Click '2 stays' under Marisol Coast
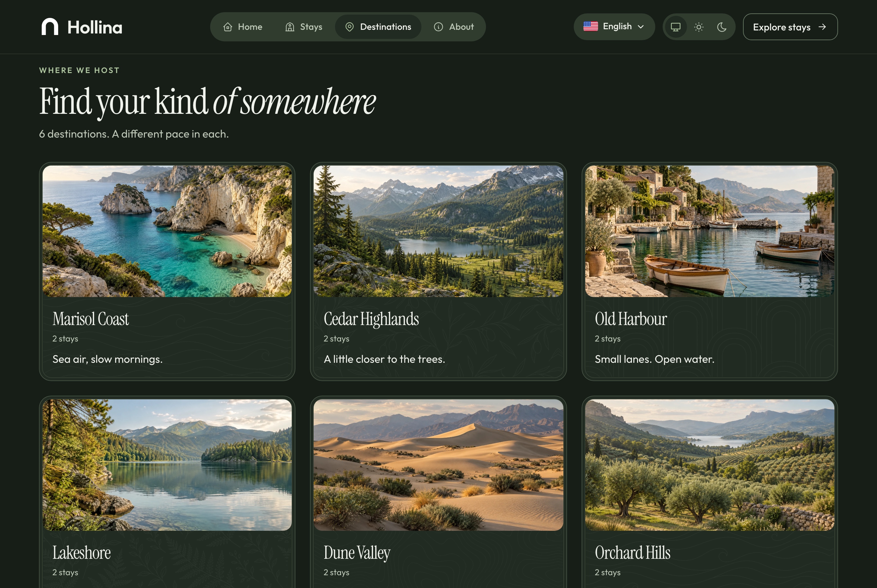 tap(65, 339)
